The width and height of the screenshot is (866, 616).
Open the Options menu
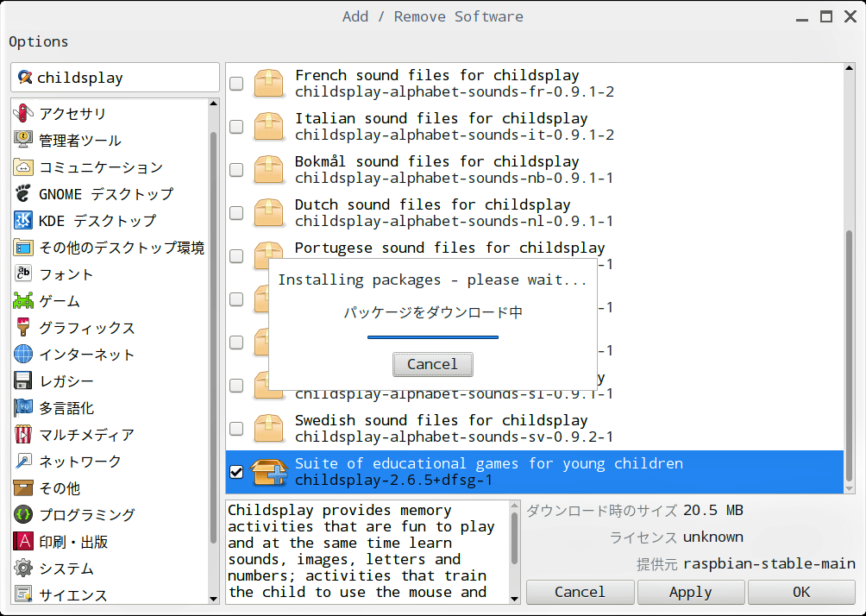[x=39, y=42]
